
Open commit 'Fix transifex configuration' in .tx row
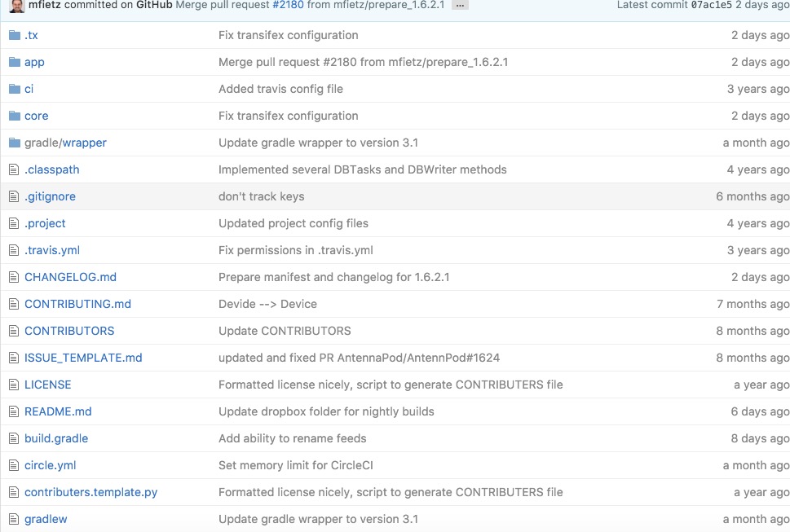pos(288,35)
